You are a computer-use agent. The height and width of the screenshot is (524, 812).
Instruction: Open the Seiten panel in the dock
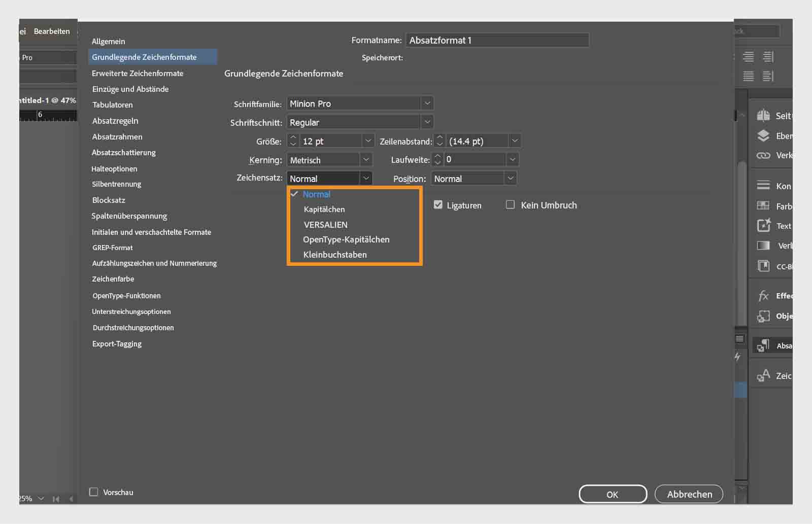764,116
